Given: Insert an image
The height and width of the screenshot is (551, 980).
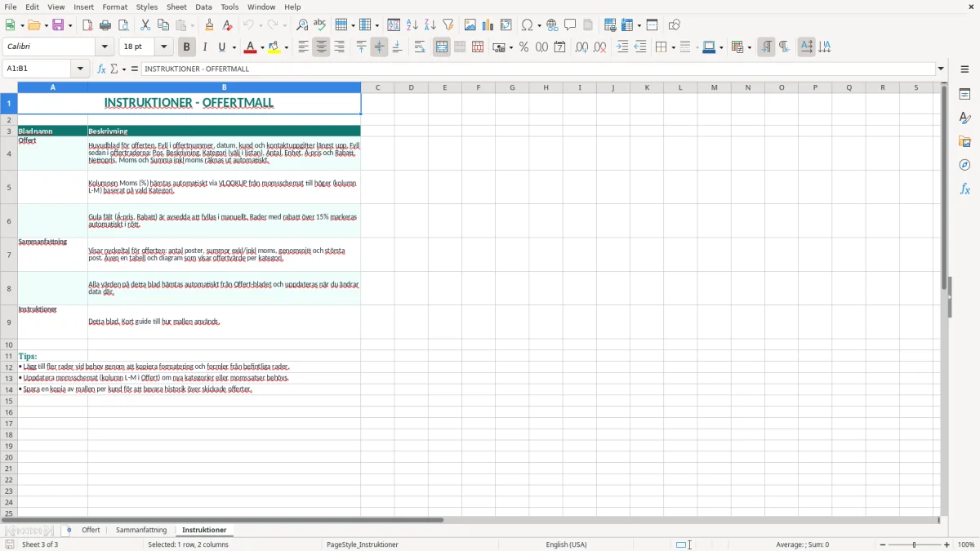Looking at the screenshot, I should [470, 25].
